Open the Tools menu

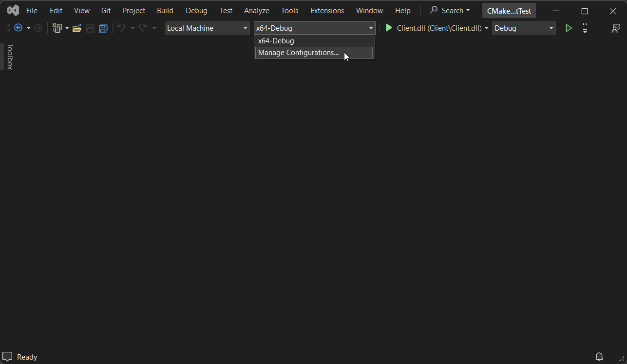pyautogui.click(x=290, y=10)
